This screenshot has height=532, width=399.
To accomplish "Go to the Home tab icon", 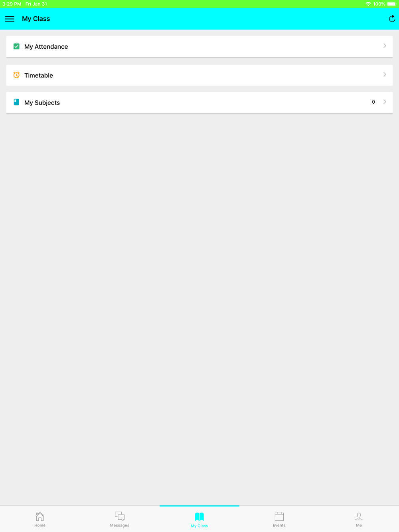I will click(x=40, y=516).
